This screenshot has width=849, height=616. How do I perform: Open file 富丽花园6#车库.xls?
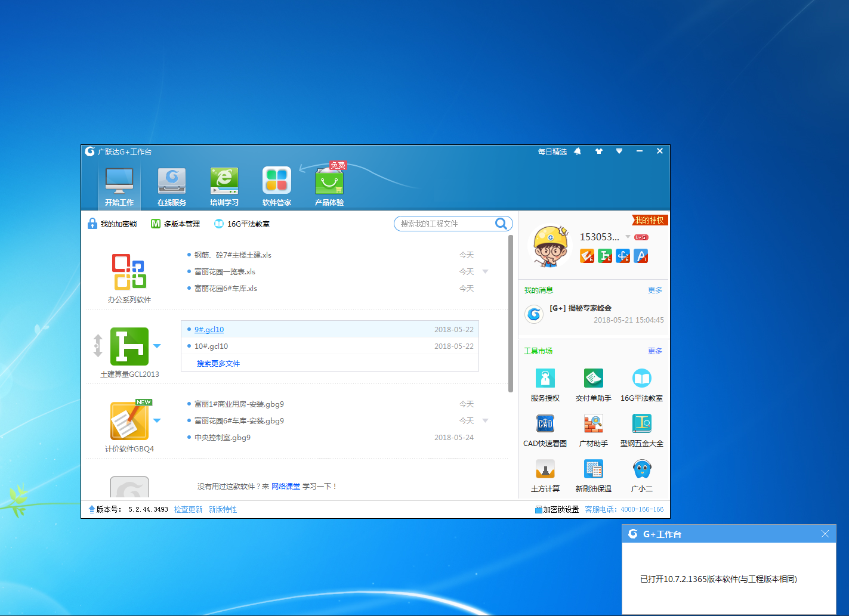point(226,288)
